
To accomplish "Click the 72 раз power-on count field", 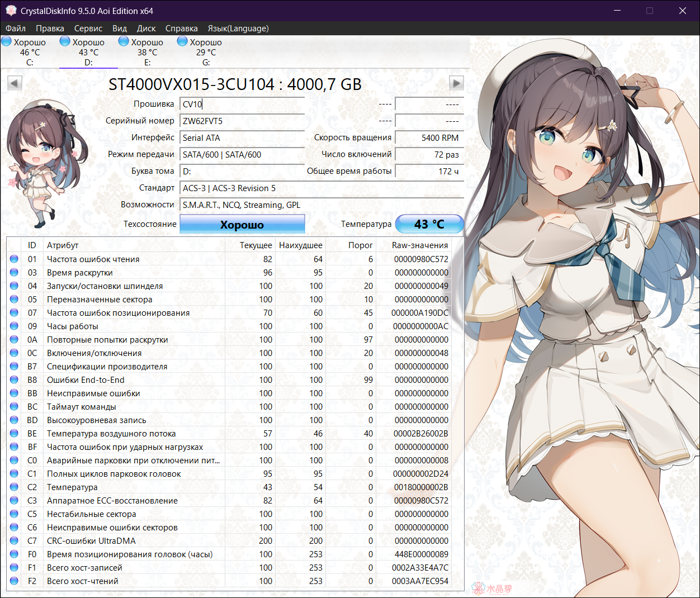I will (x=429, y=154).
